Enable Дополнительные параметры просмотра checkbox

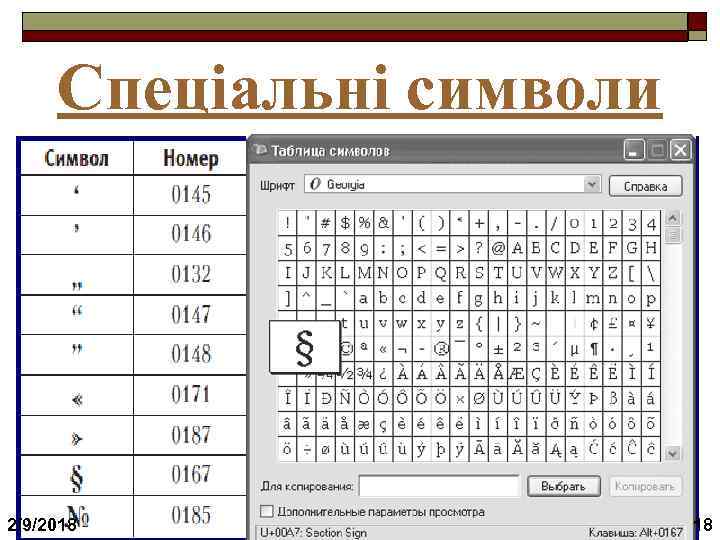(x=266, y=511)
